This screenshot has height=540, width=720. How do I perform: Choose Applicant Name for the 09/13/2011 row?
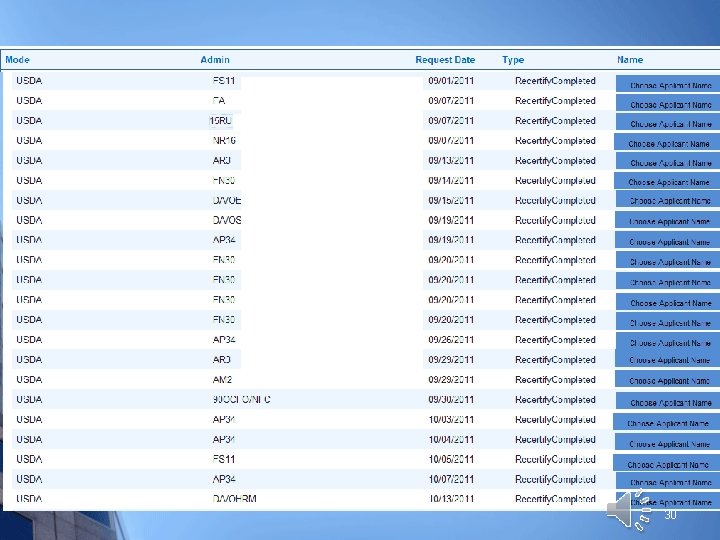pyautogui.click(x=668, y=162)
